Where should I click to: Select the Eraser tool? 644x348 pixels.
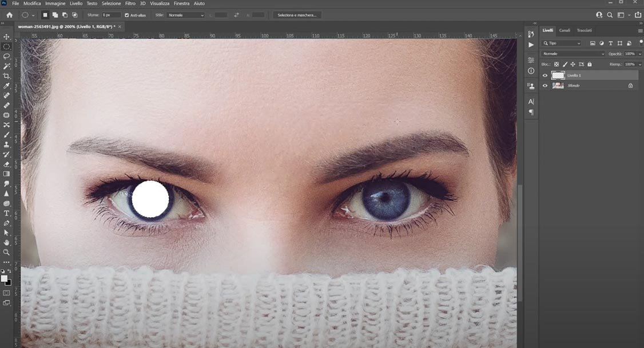coord(6,164)
